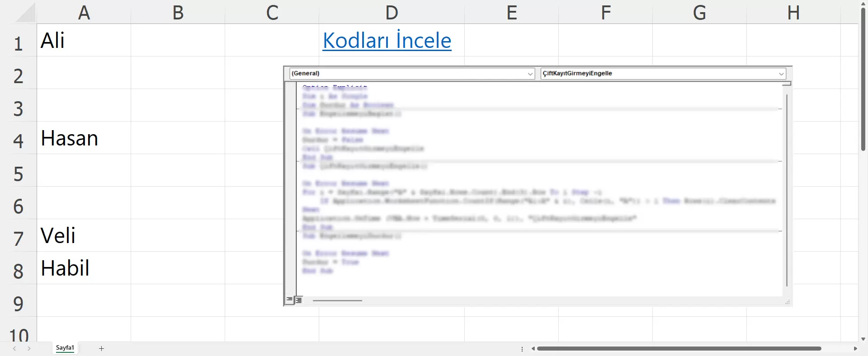Click the code window horizontal scrollbar
Image resolution: width=868 pixels, height=356 pixels.
(337, 300)
